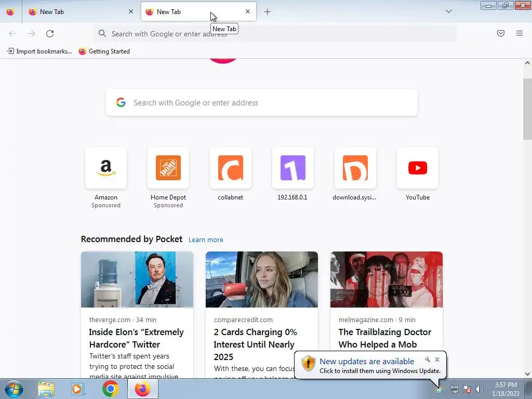Click the vertical scrollbar thumb

(x=527, y=109)
